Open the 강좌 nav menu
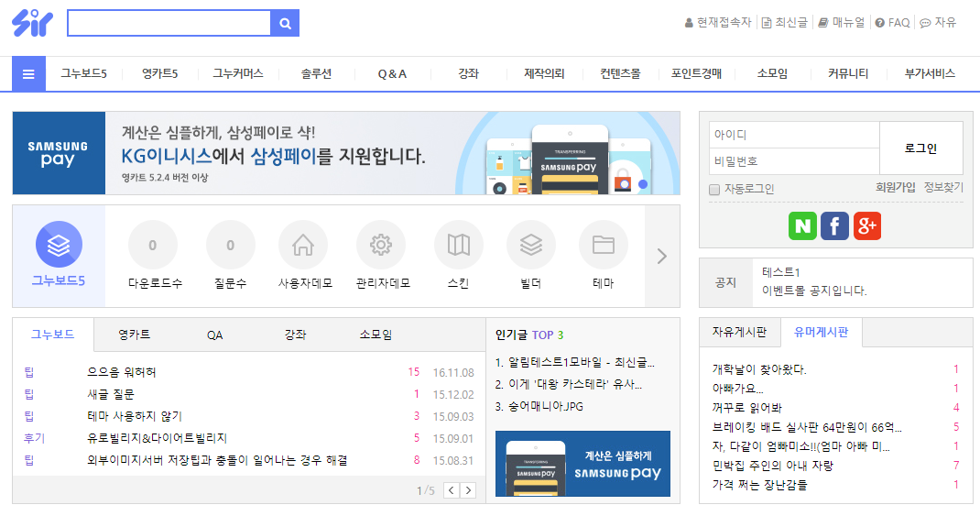 468,74
